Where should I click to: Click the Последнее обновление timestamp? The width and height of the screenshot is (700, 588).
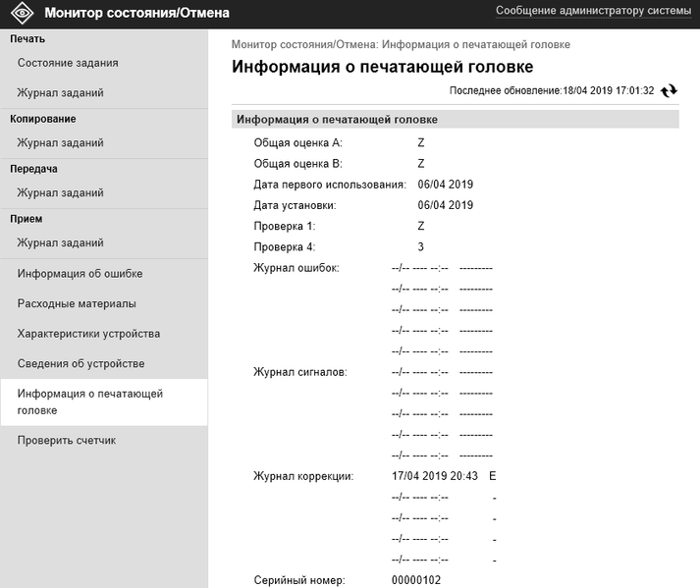tap(552, 90)
